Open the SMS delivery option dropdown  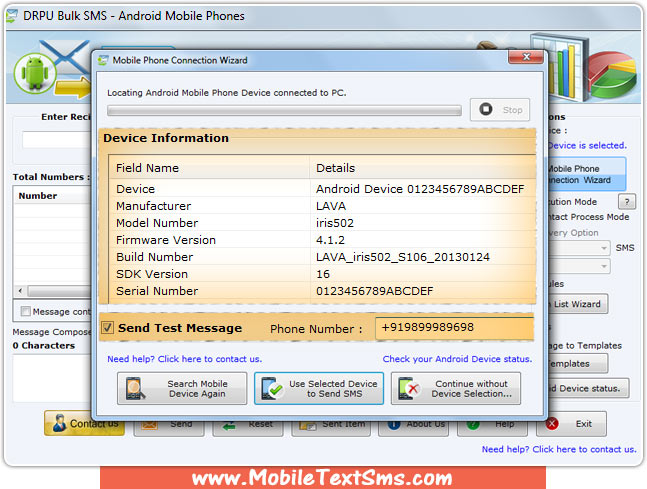[604, 248]
